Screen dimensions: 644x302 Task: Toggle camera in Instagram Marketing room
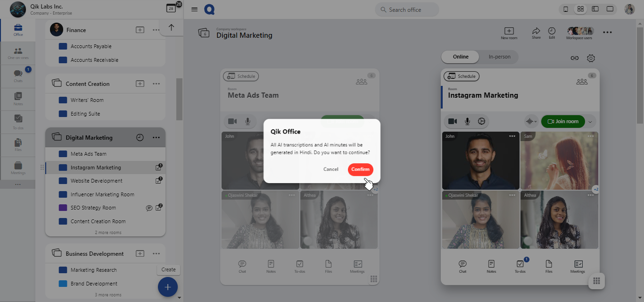click(x=452, y=121)
